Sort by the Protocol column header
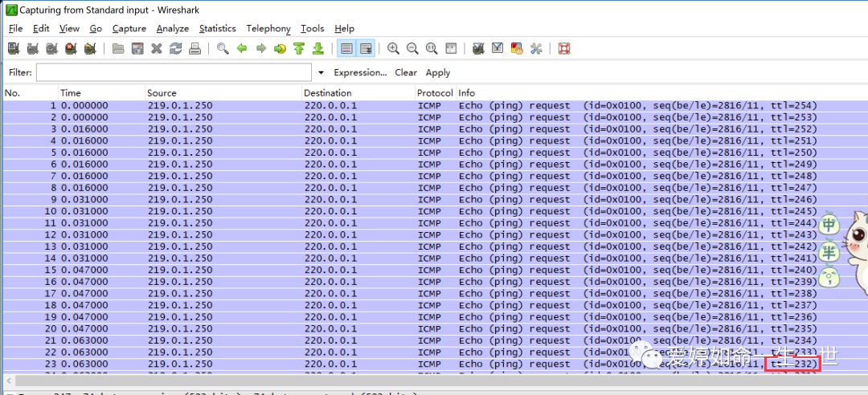 coord(435,93)
